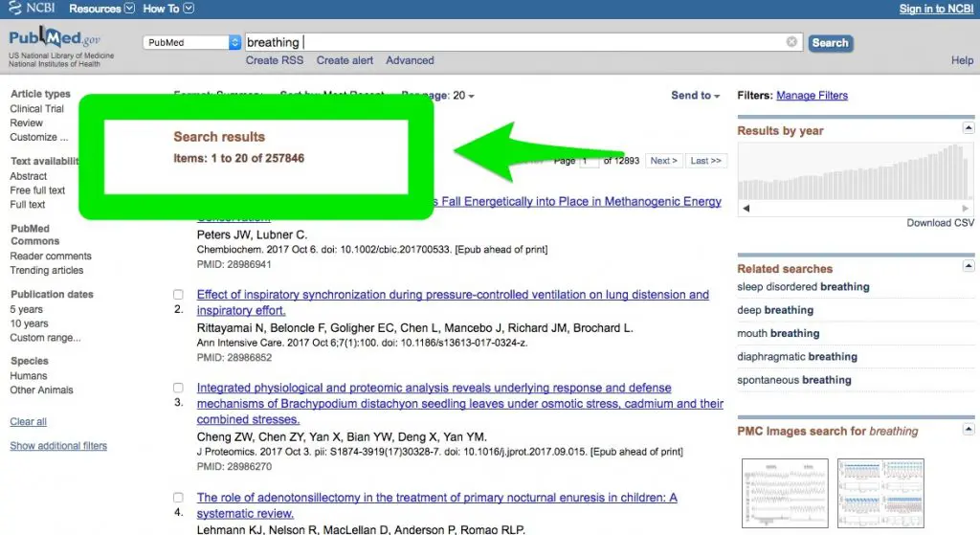The height and width of the screenshot is (535, 980).
Task: Collapse the Results by year panel
Action: click(969, 129)
